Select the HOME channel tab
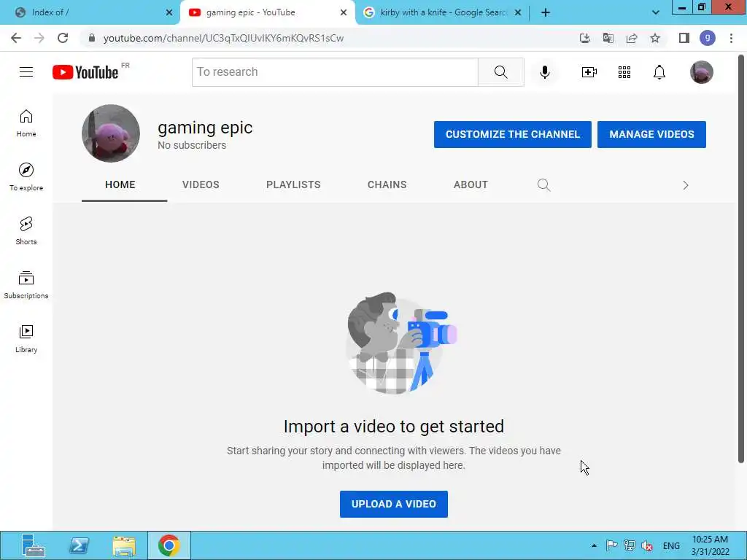Viewport: 747px width, 560px height. 120,184
